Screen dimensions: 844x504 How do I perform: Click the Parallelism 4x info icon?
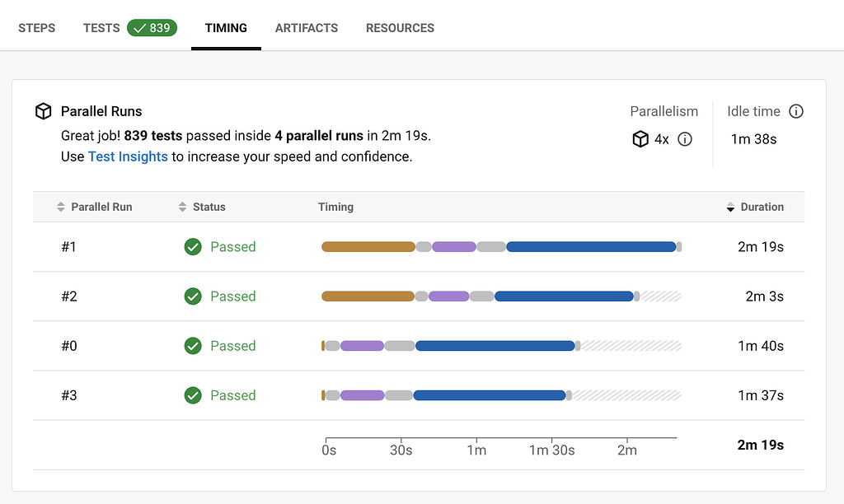tap(684, 139)
